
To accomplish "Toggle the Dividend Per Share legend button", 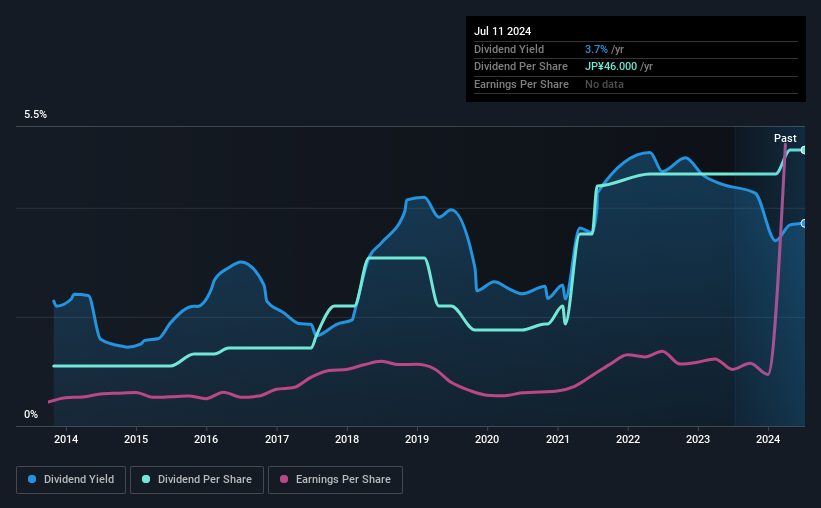I will [197, 480].
